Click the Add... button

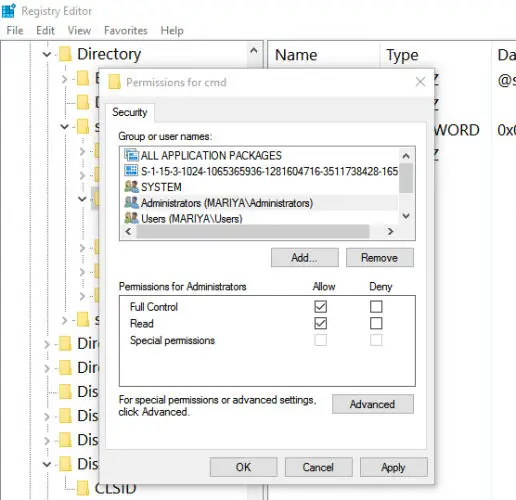click(305, 258)
